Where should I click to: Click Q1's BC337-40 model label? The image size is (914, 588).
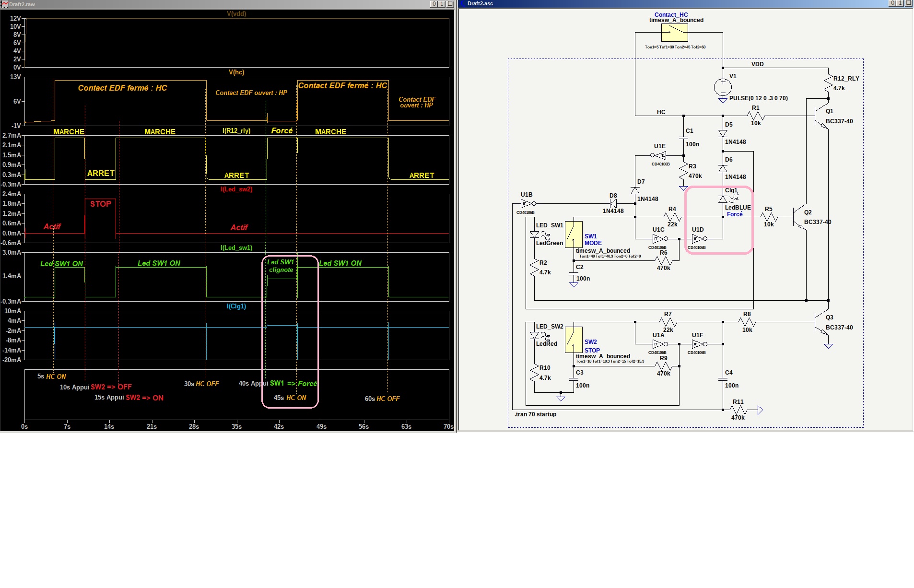839,121
